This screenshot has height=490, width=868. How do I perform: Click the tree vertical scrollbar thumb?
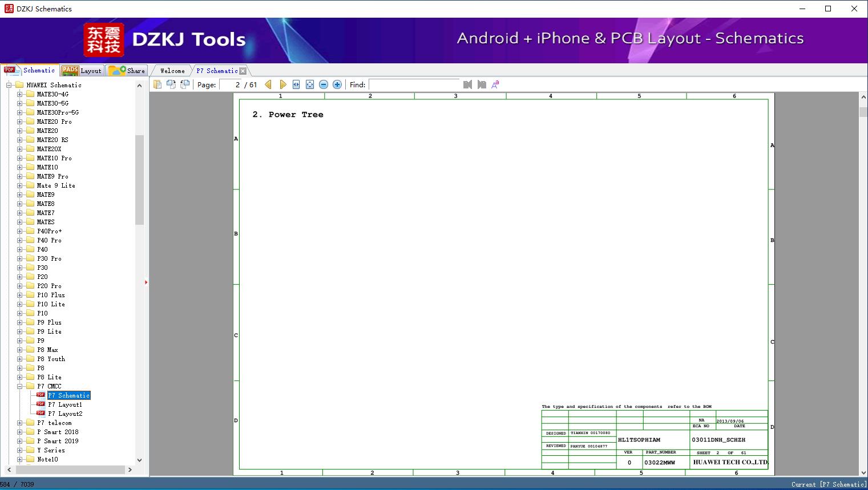click(x=139, y=180)
